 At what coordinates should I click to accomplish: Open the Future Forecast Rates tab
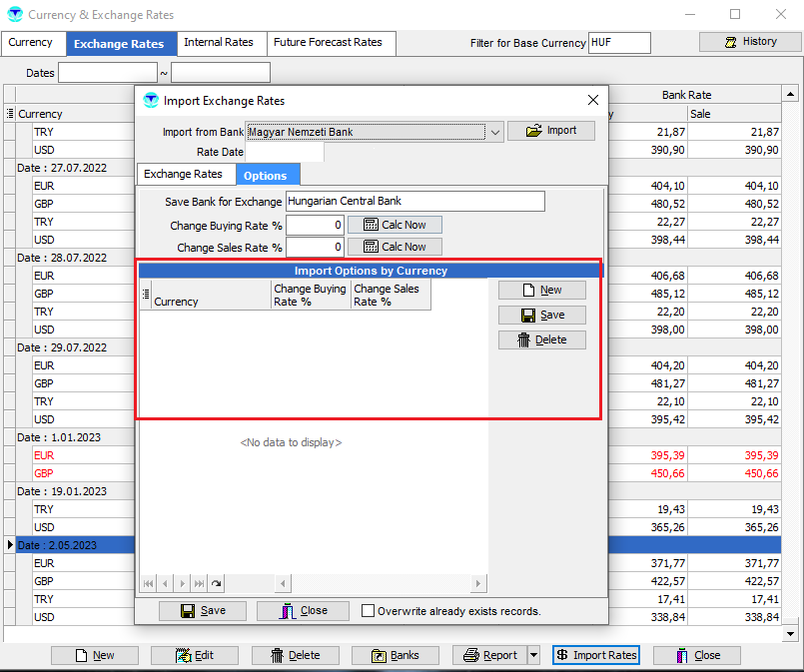(328, 43)
